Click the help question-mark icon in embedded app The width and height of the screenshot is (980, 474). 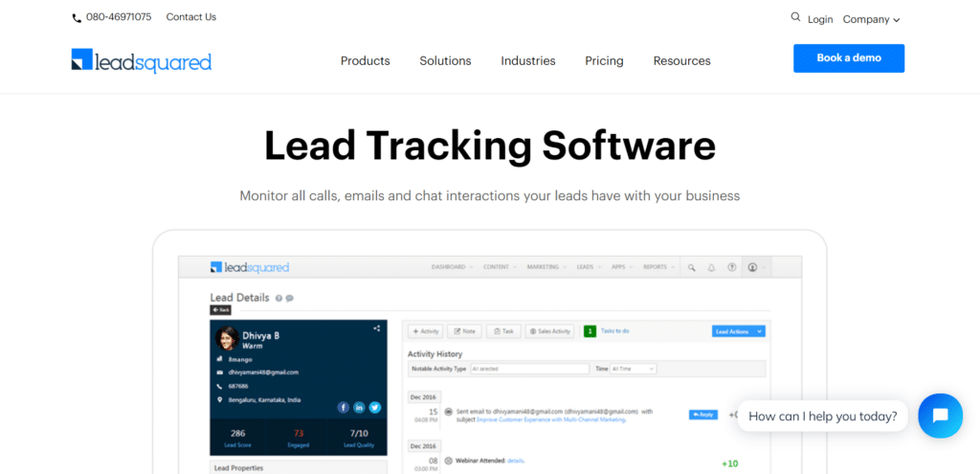732,267
